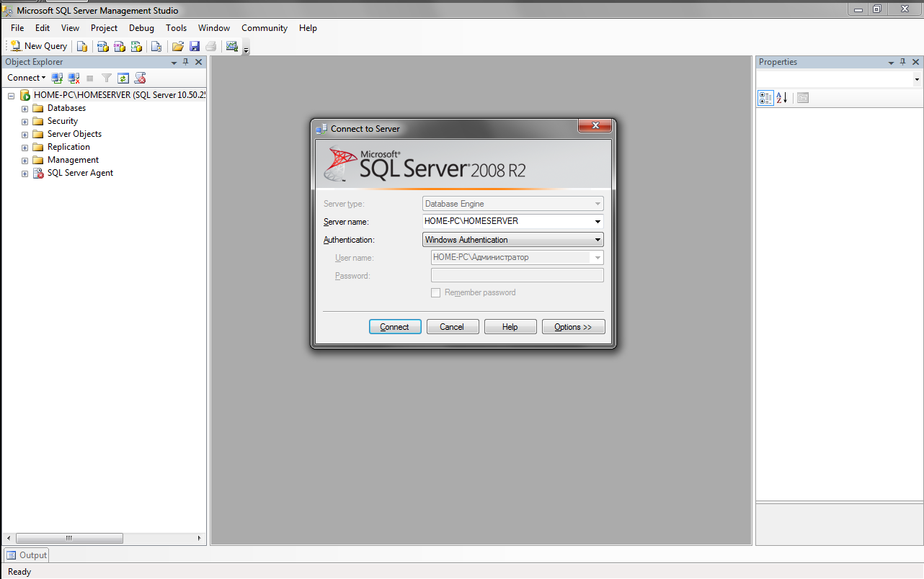Viewport: 924px width, 579px height.
Task: Open the File menu
Action: (17, 28)
